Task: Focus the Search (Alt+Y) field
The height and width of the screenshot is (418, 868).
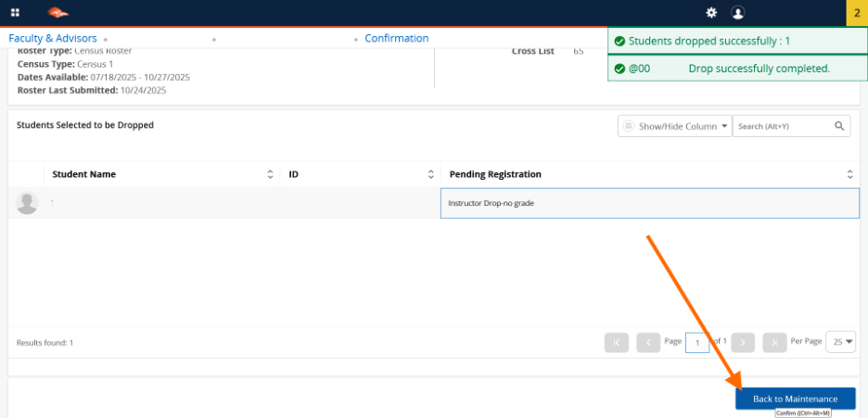Action: pos(781,126)
